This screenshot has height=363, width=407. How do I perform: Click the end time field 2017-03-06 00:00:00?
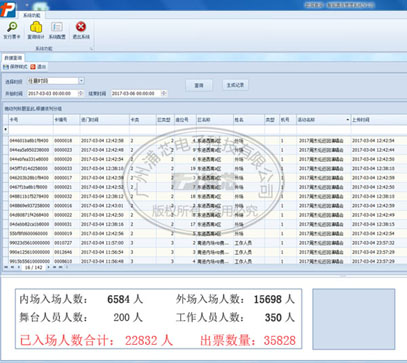pos(136,94)
